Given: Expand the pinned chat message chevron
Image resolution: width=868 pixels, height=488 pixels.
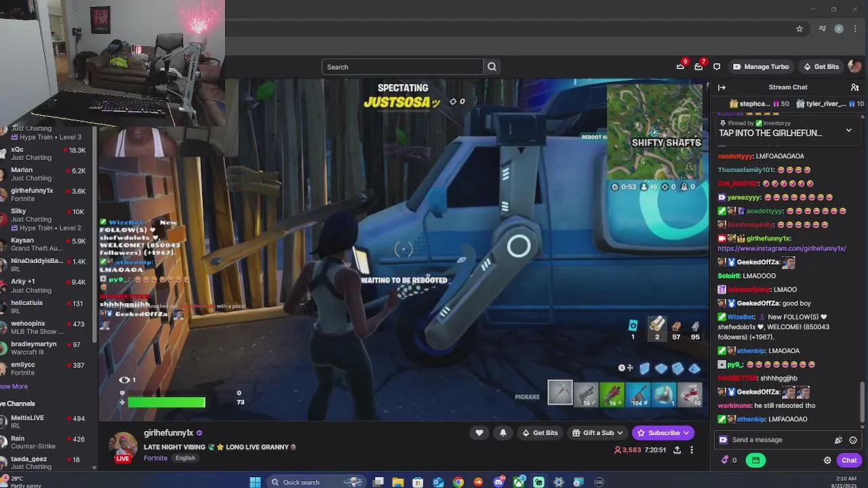Looking at the screenshot, I should tap(848, 130).
